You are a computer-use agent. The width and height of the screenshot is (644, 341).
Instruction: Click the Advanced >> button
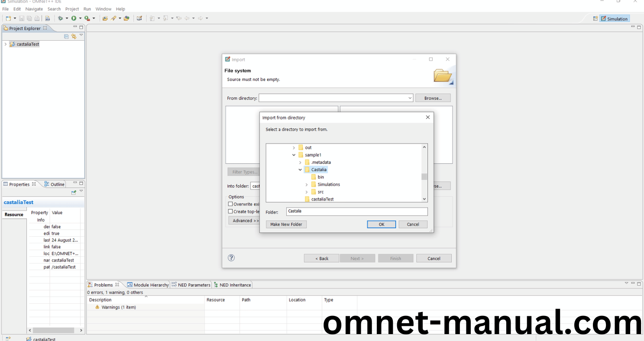click(x=244, y=221)
